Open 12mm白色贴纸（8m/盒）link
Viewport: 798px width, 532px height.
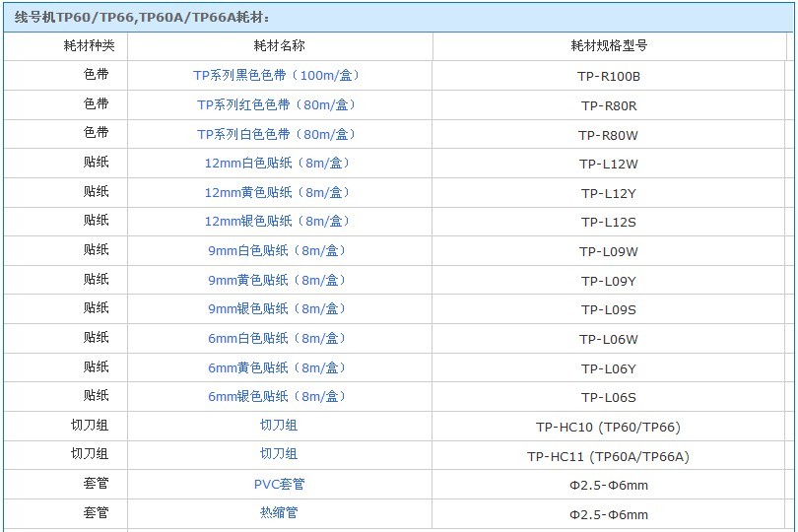278,164
